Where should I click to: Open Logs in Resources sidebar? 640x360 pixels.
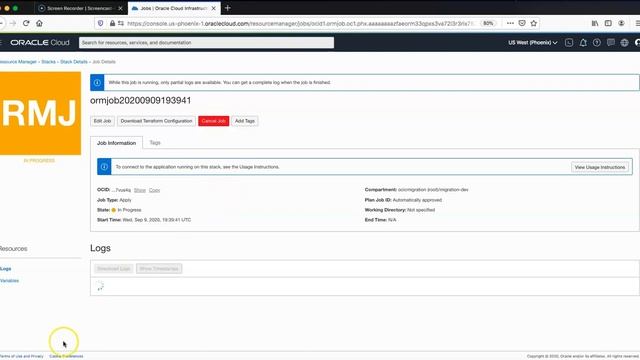[x=6, y=269]
